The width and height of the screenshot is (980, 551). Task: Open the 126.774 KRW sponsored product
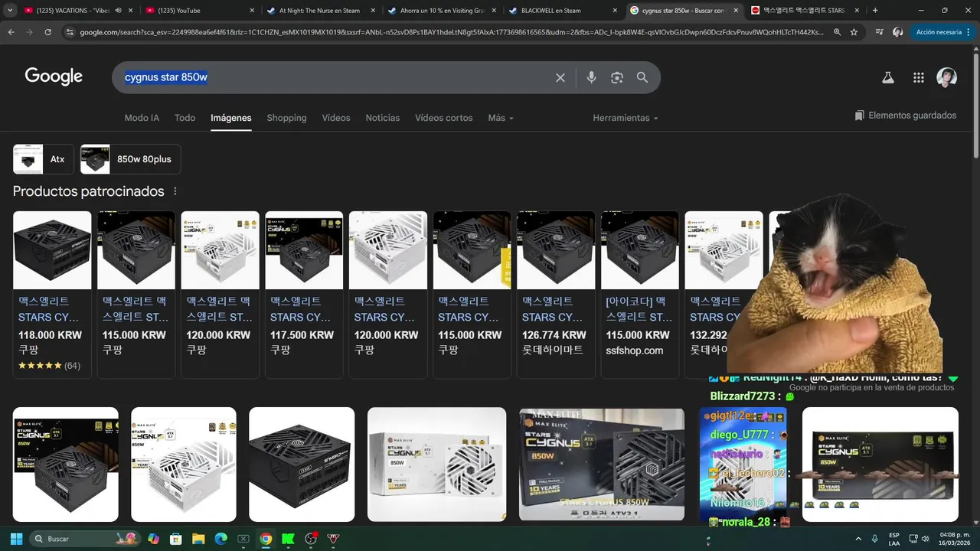pos(556,295)
